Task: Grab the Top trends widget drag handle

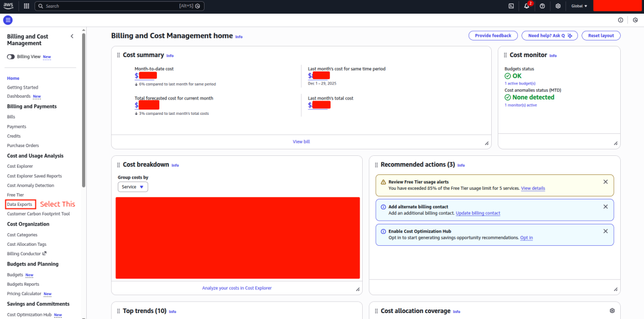Action: point(118,311)
